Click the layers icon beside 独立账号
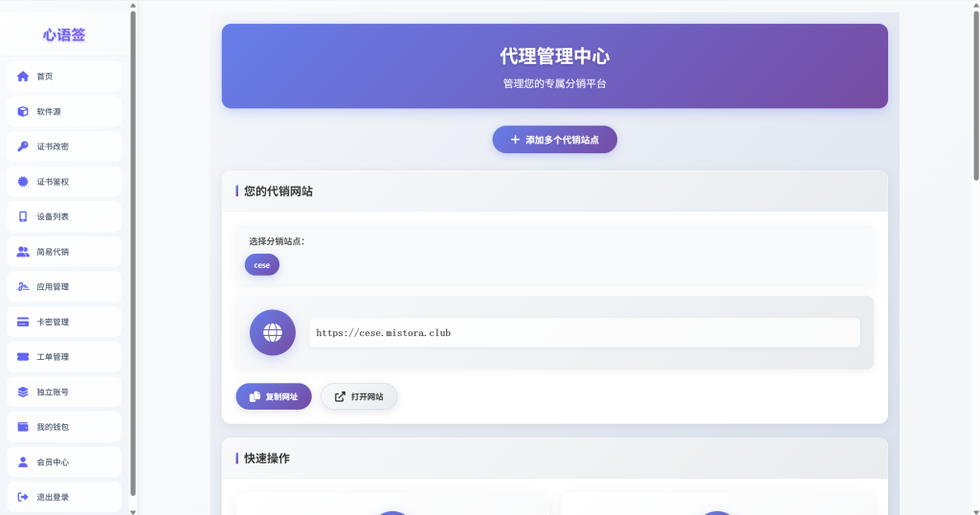This screenshot has width=980, height=515. click(23, 392)
